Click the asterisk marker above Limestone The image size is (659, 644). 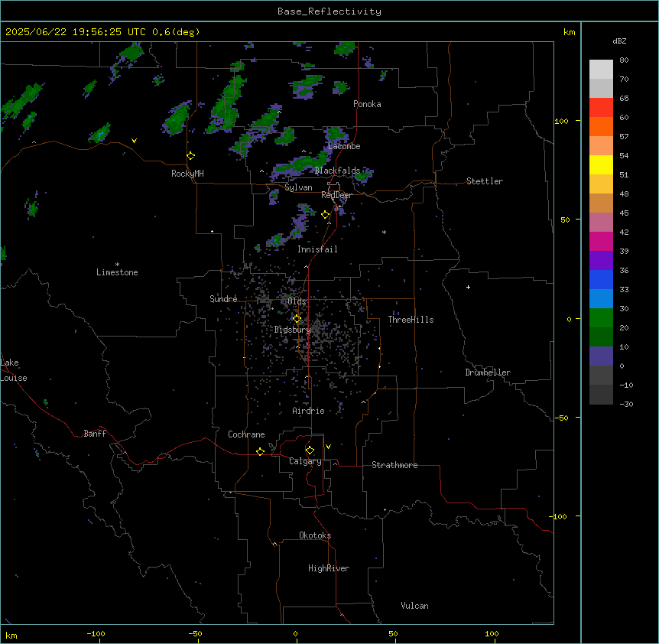coord(117,265)
